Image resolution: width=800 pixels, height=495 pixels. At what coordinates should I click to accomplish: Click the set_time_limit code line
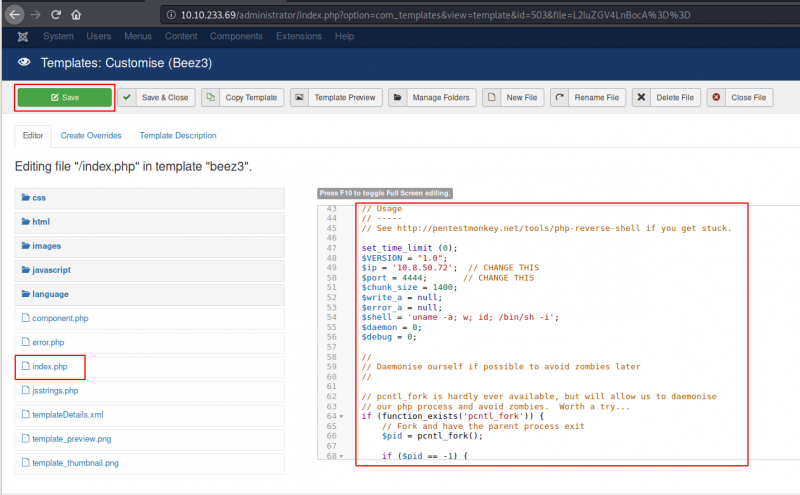[x=409, y=248]
